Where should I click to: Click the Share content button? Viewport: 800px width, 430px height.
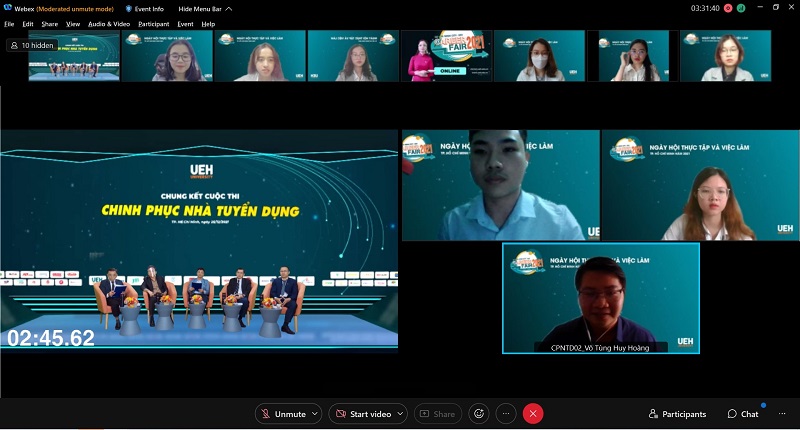tap(438, 414)
